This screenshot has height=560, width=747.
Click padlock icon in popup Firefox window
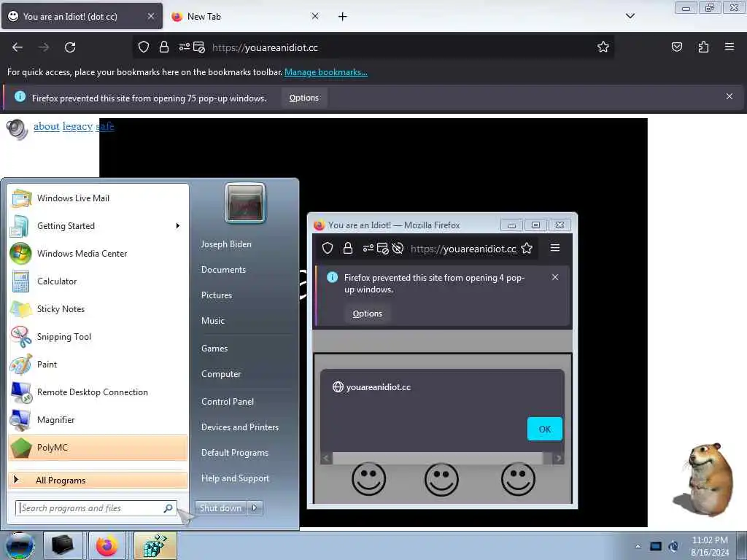click(348, 248)
